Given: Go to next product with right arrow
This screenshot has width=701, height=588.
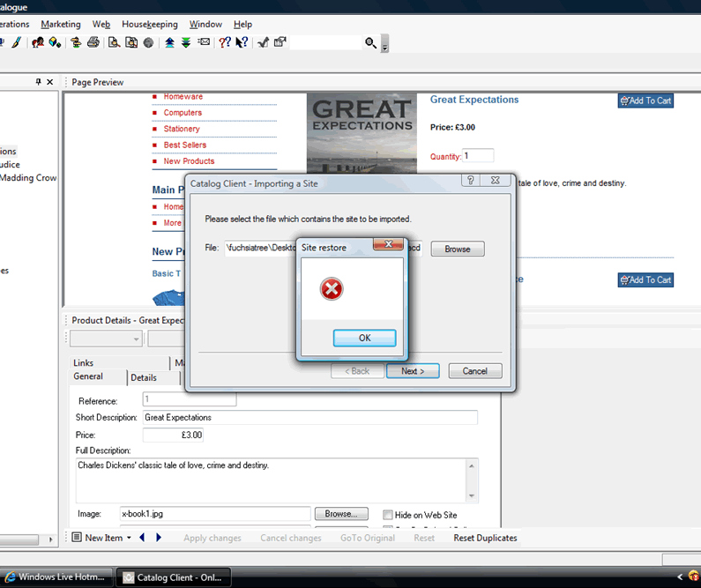Looking at the screenshot, I should [159, 538].
